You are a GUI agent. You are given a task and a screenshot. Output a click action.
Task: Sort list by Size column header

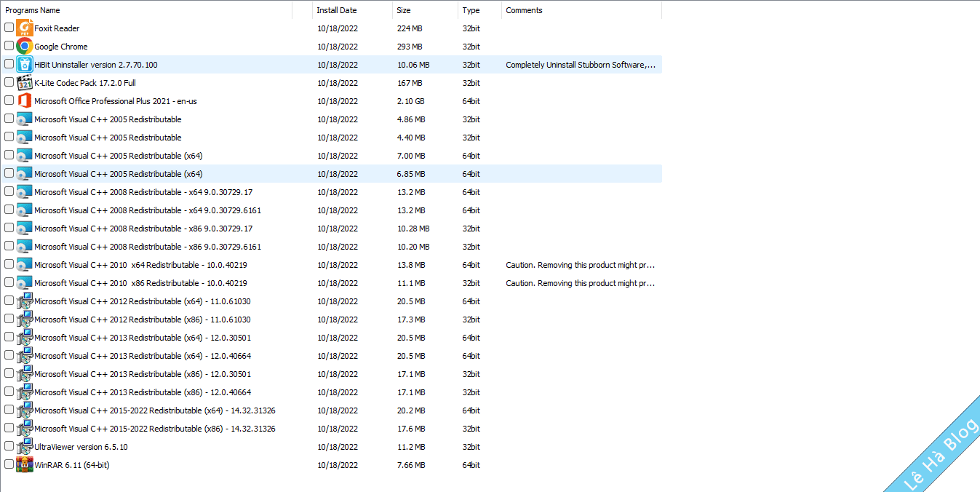point(425,10)
